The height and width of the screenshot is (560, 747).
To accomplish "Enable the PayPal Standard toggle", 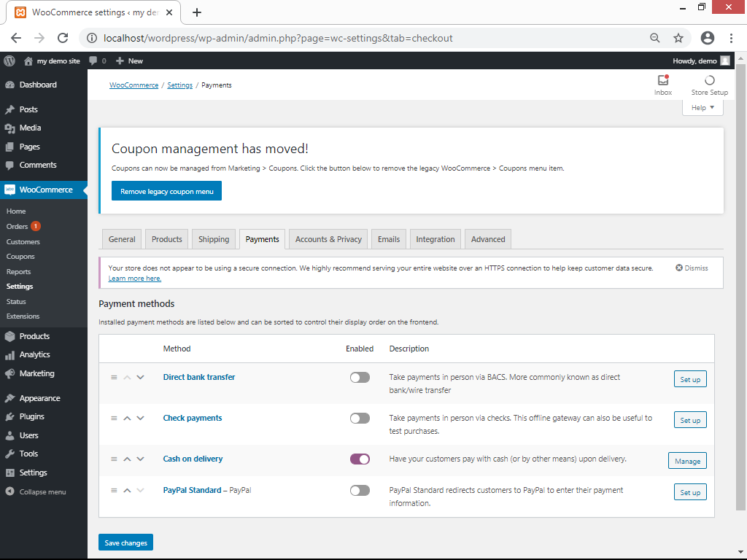I will click(360, 491).
